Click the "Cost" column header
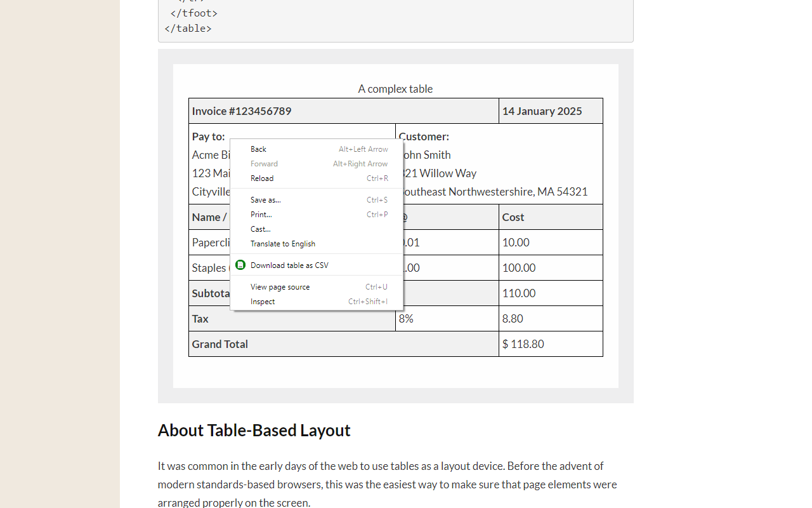Image resolution: width=812 pixels, height=508 pixels. [x=513, y=217]
